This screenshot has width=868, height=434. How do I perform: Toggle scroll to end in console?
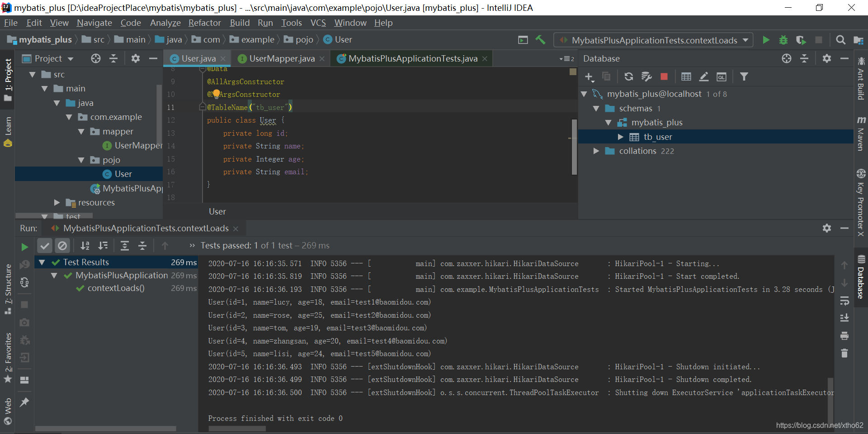point(844,318)
